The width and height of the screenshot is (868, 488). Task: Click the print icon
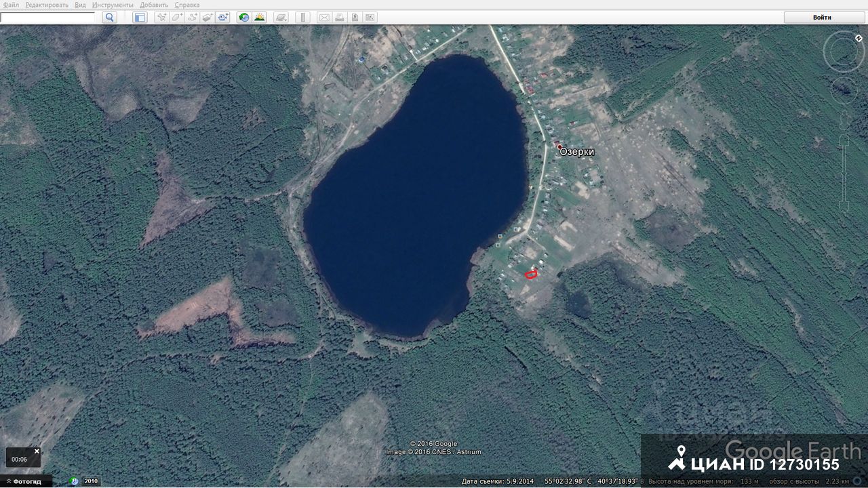(x=340, y=18)
